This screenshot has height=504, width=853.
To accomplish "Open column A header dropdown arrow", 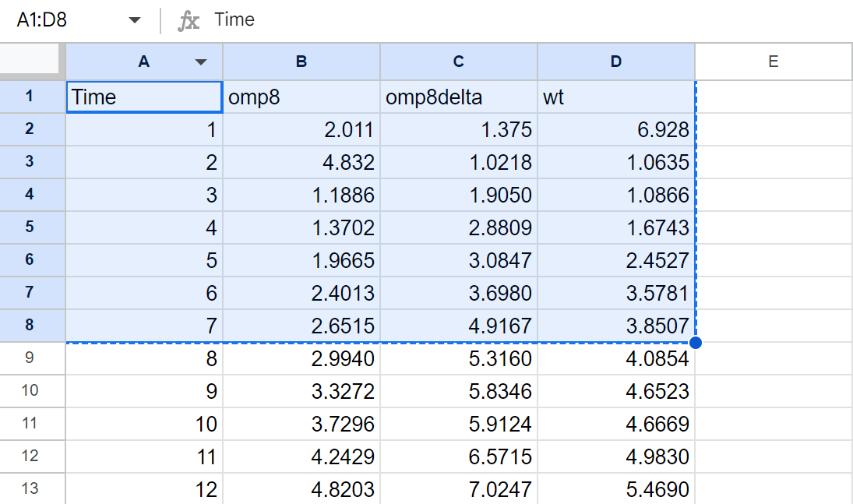I will [x=201, y=62].
